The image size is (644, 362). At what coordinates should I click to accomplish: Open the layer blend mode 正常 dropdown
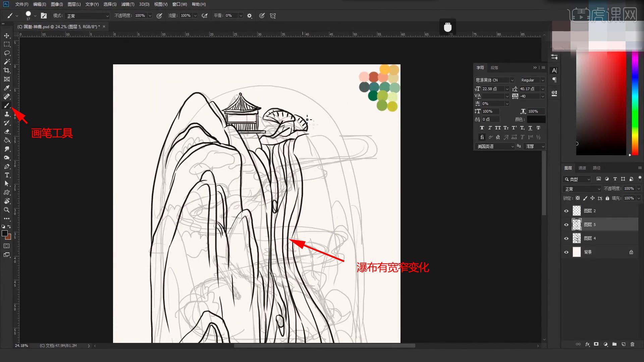pos(582,189)
